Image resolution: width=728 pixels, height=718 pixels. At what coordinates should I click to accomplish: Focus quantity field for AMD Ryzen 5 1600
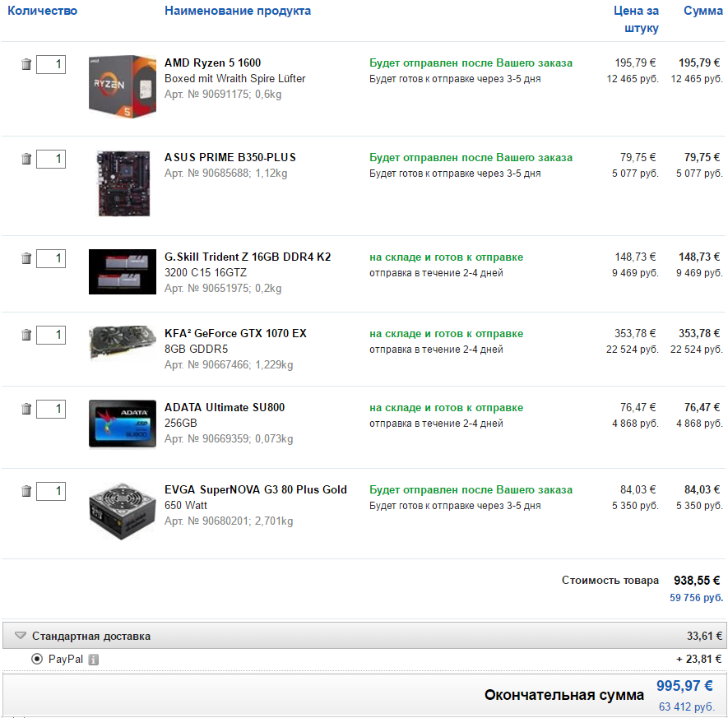[x=51, y=64]
